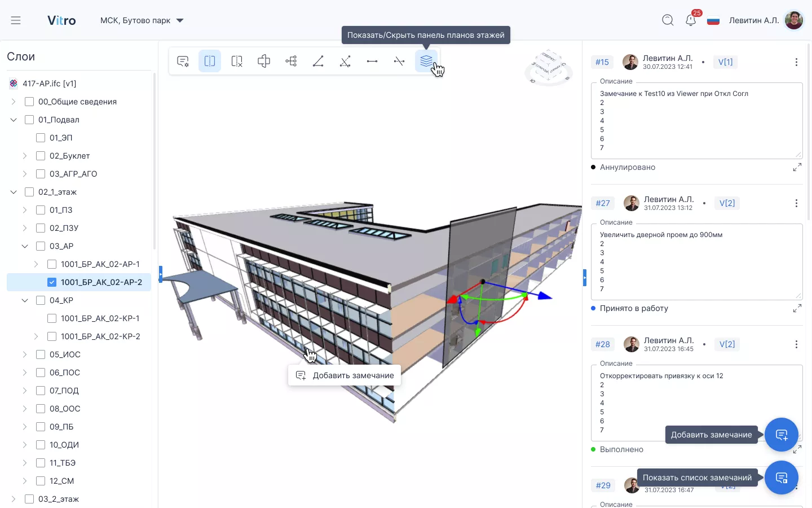Open notifications bell with 25 badge
Viewport: 812px width, 508px height.
(x=691, y=20)
